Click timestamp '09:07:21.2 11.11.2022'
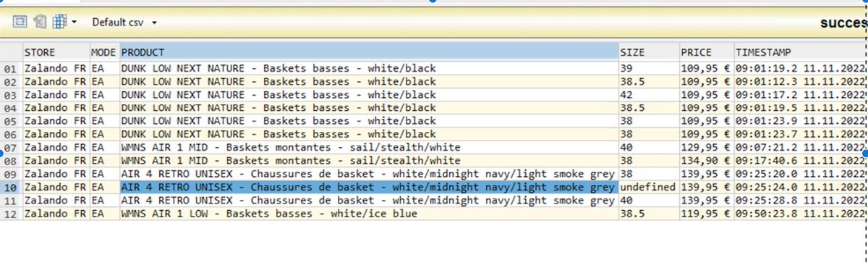Image resolution: width=868 pixels, height=263 pixels. point(801,147)
